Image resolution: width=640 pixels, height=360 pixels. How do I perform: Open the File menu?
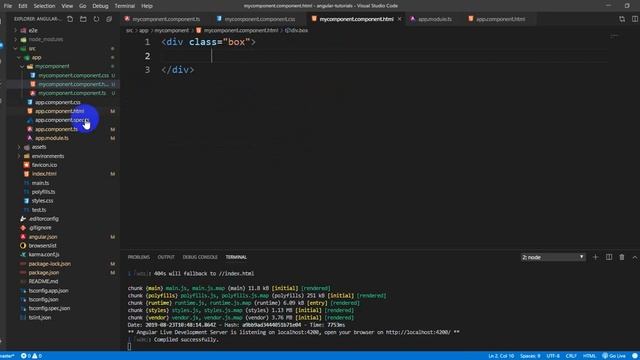[8, 6]
